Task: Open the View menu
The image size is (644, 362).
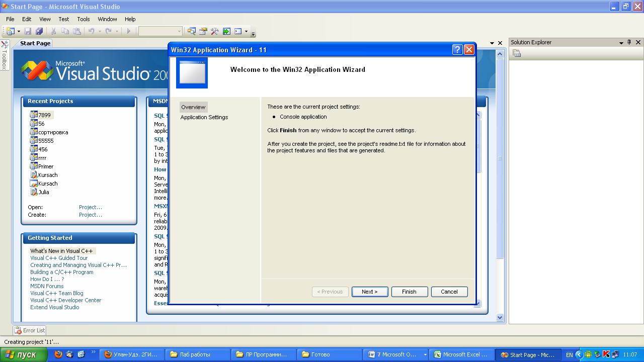Action: pyautogui.click(x=45, y=19)
